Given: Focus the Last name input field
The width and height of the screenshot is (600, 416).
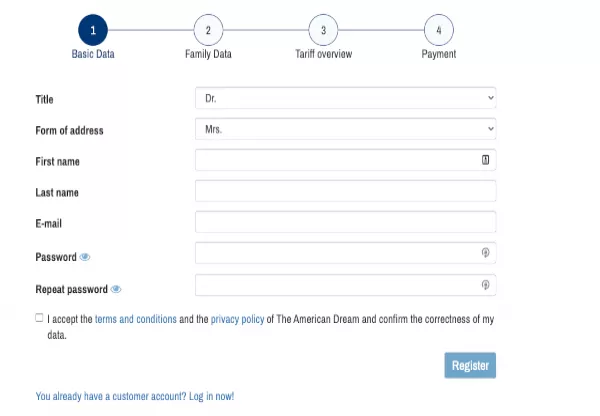Looking at the screenshot, I should tap(346, 191).
